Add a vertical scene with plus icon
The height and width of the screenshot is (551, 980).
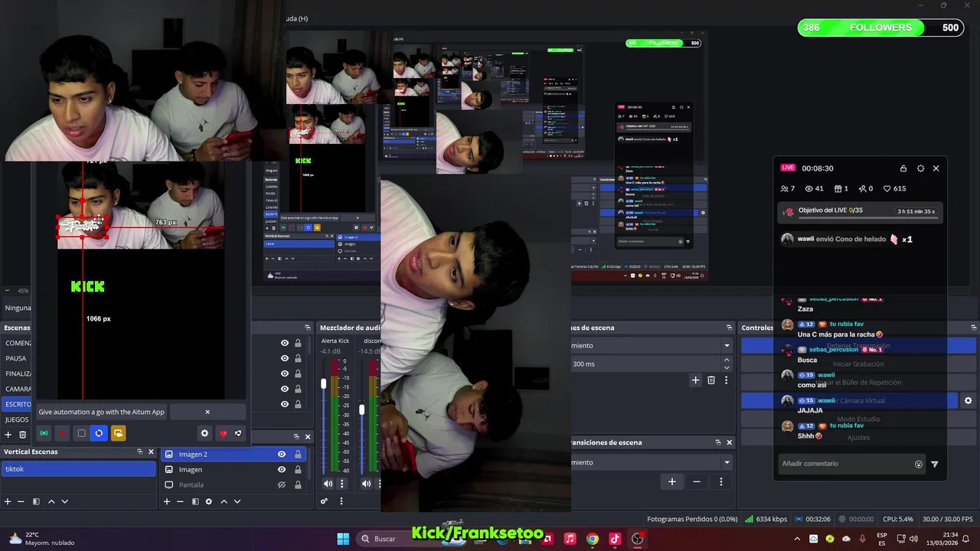tap(8, 501)
